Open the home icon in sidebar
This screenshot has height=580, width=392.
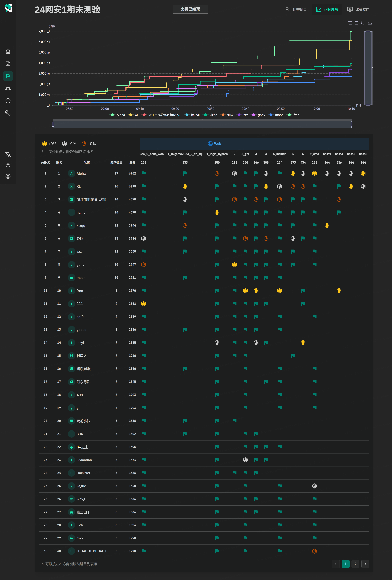pos(8,51)
